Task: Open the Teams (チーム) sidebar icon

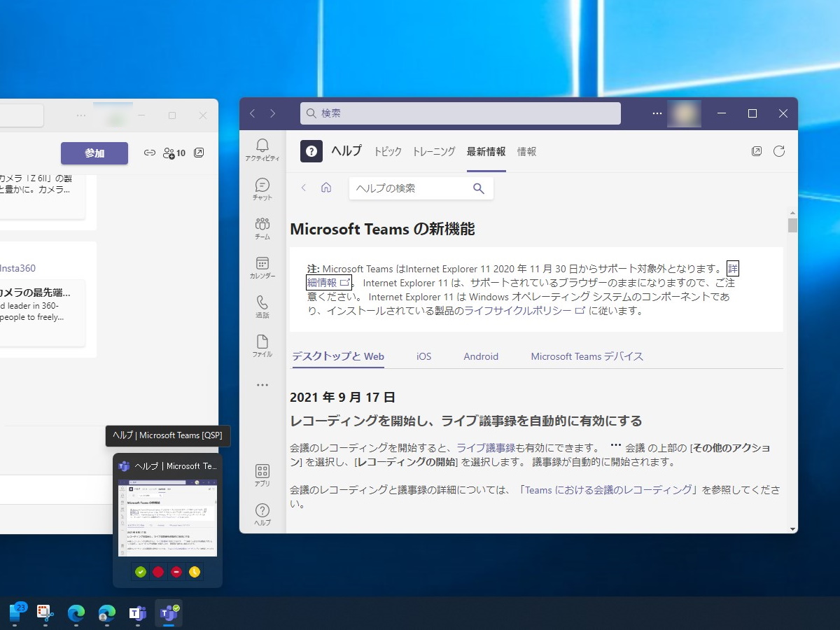Action: coord(261,227)
